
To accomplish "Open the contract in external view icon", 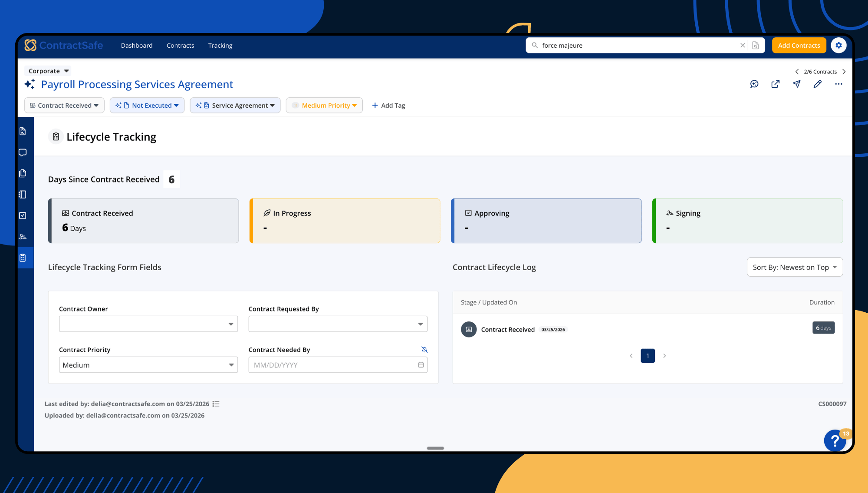I will pos(776,84).
